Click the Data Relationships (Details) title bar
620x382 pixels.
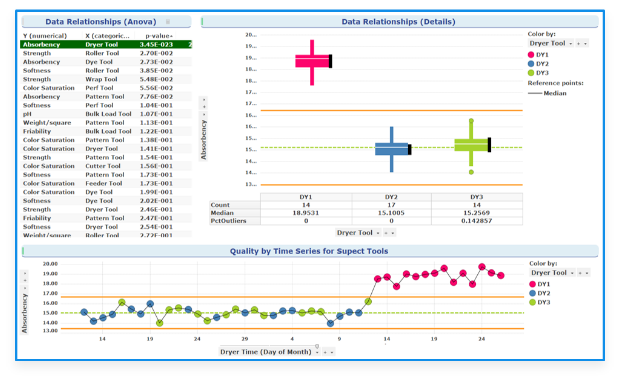pos(399,22)
